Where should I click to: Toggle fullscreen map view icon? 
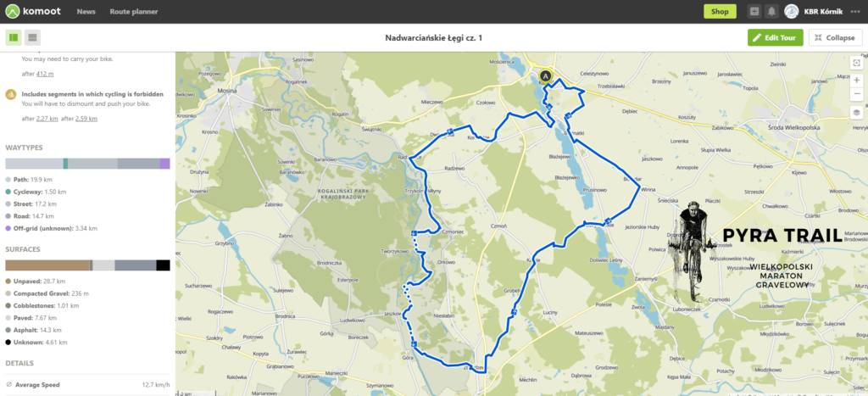[857, 63]
